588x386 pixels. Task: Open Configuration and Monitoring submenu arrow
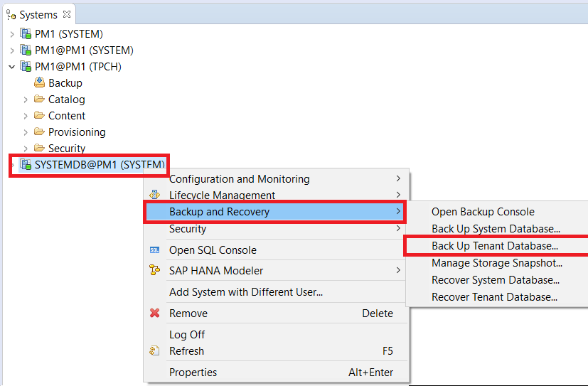click(398, 178)
